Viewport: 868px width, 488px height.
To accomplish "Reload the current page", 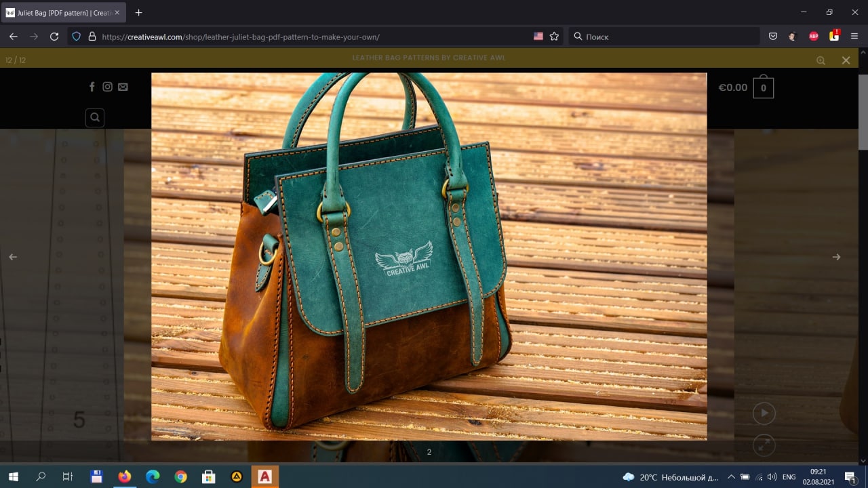I will point(54,37).
